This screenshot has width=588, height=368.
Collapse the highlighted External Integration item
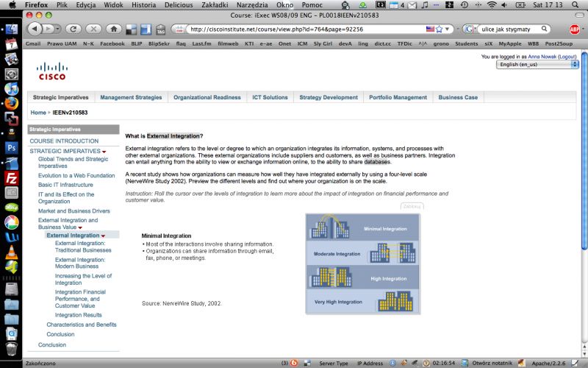(103, 236)
